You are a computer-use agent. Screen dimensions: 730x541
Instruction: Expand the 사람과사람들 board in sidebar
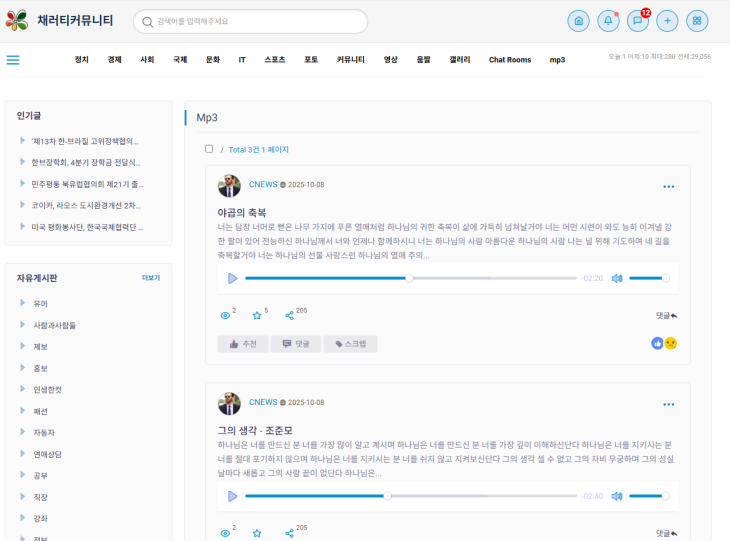pos(54,325)
